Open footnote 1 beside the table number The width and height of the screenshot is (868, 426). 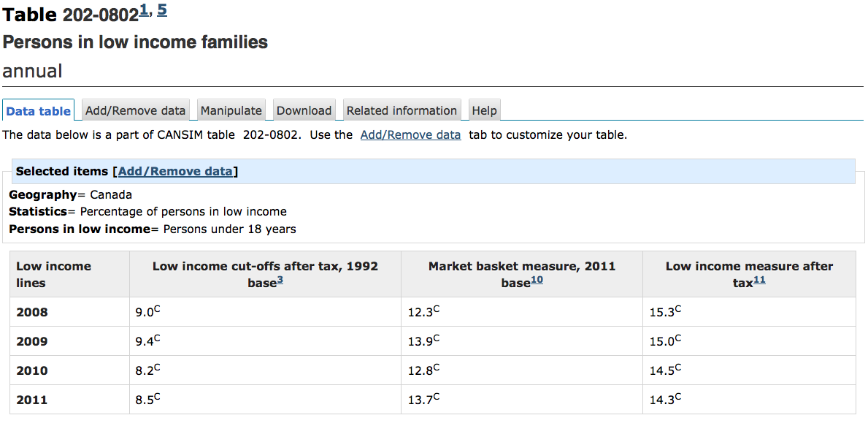(145, 10)
